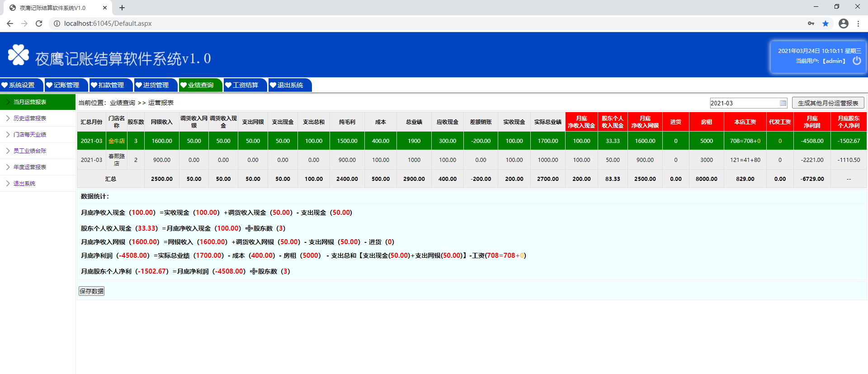This screenshot has width=868, height=374.
Task: Click month input field 2021-03
Action: 748,103
